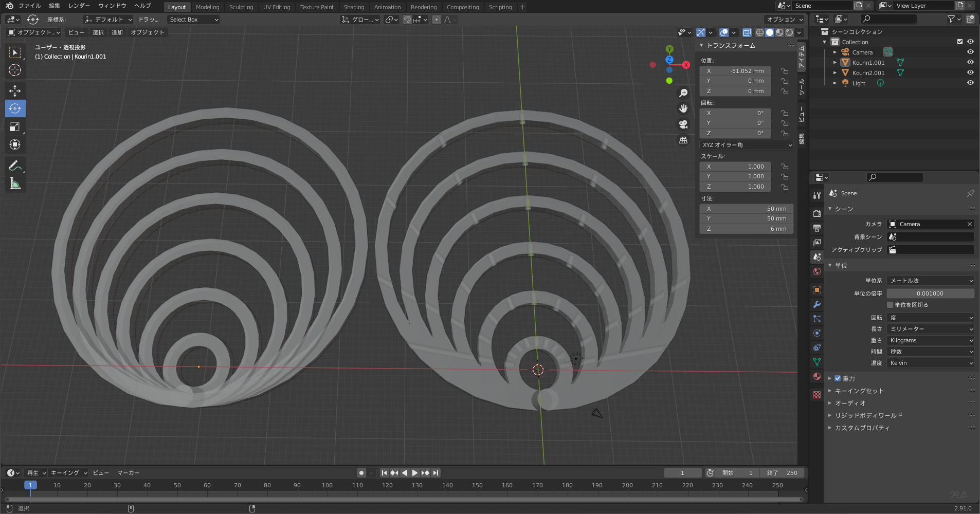Select the Move tool in toolbar
Image resolution: width=980 pixels, height=514 pixels.
[15, 91]
